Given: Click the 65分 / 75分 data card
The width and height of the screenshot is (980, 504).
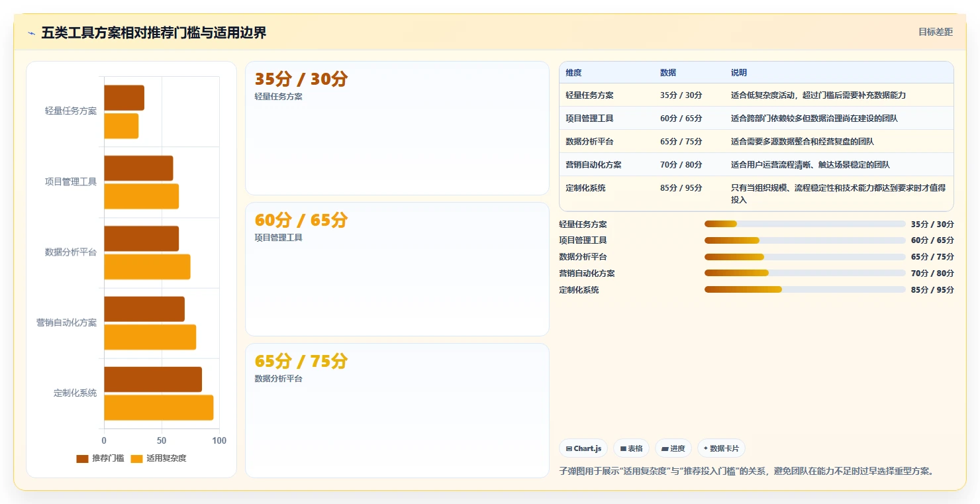Looking at the screenshot, I should [x=397, y=410].
